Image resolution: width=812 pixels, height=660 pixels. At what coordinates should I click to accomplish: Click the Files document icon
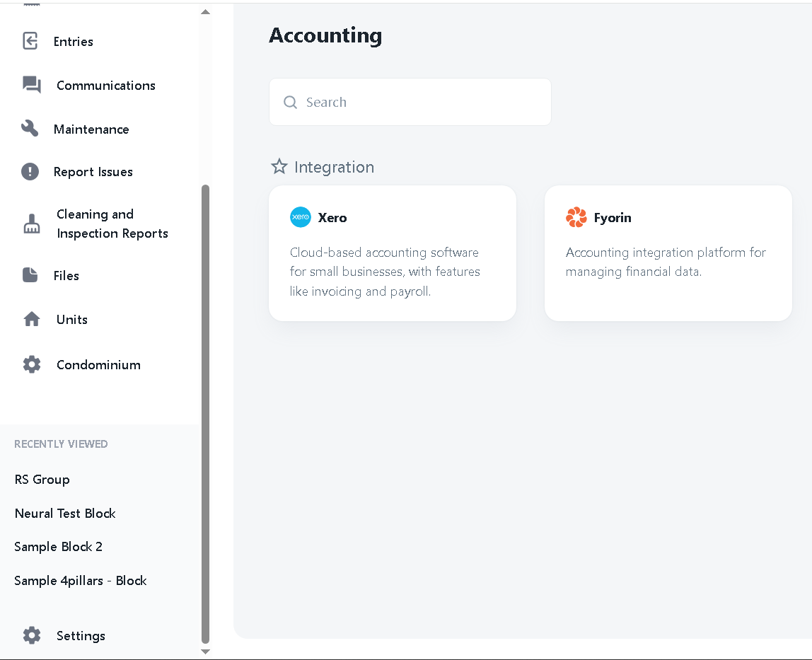[x=30, y=274]
